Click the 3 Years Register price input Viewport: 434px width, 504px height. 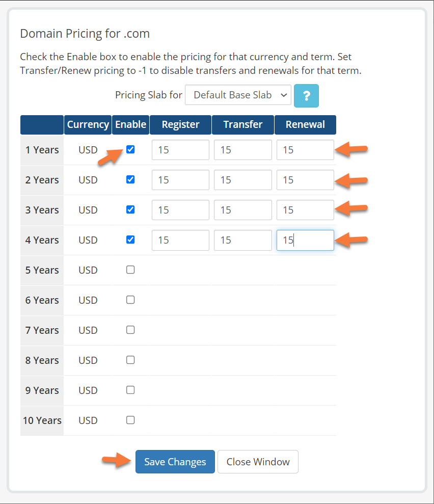[x=180, y=210]
